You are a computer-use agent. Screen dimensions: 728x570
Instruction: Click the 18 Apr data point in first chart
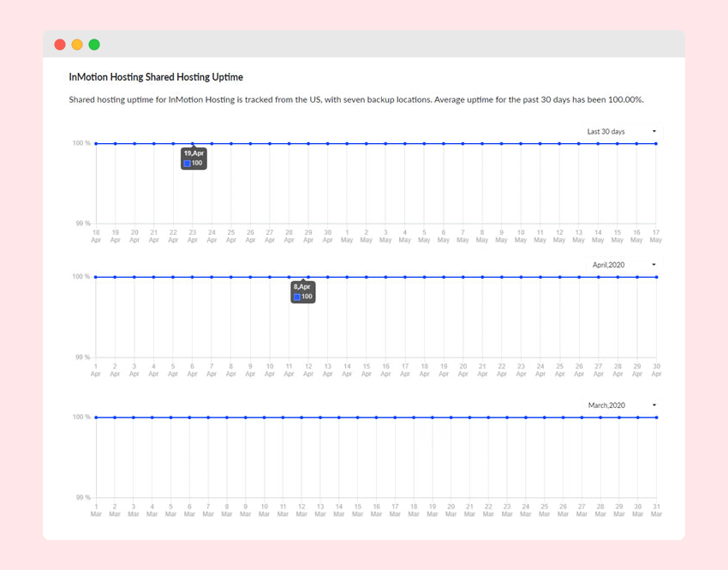coord(96,143)
